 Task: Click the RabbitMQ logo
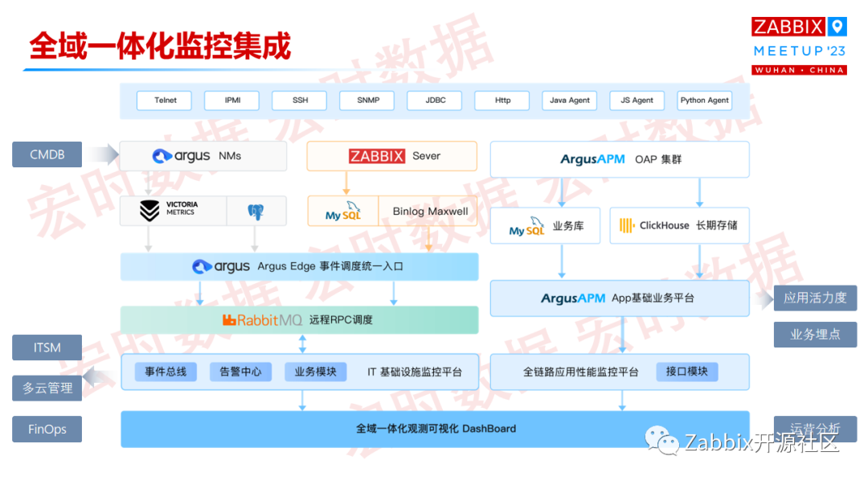click(262, 320)
